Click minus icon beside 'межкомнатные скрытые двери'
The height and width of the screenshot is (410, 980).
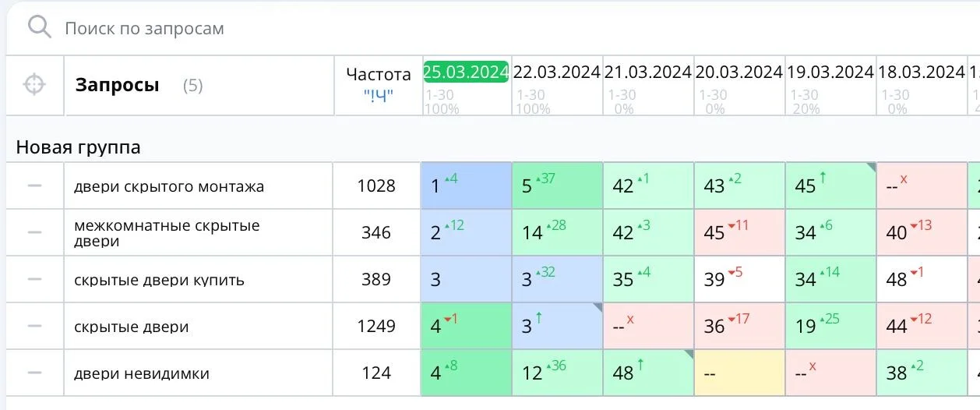(x=34, y=232)
